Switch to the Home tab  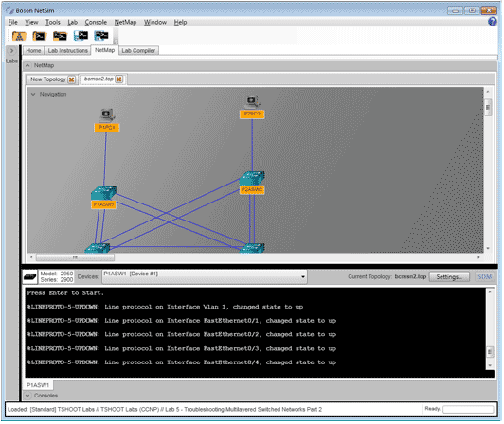(x=33, y=51)
